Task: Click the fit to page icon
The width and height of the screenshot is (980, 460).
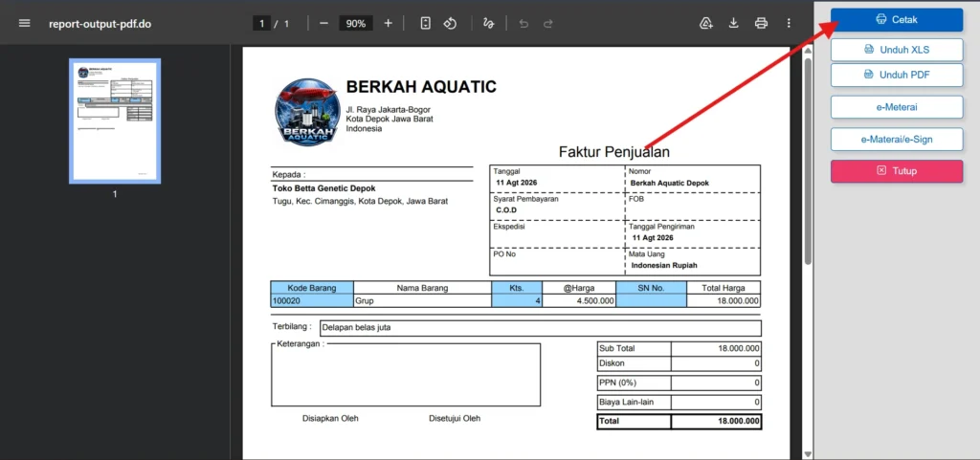Action: 426,24
